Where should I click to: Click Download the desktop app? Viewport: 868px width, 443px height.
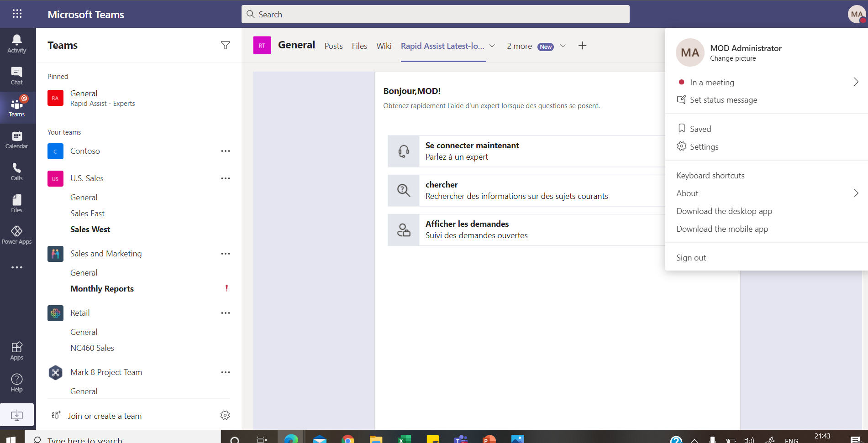pyautogui.click(x=724, y=211)
